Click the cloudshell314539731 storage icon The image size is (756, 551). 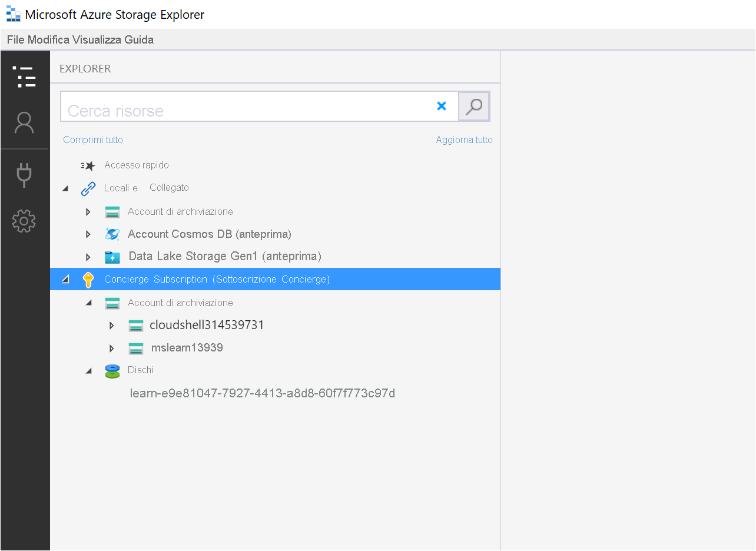pos(136,326)
